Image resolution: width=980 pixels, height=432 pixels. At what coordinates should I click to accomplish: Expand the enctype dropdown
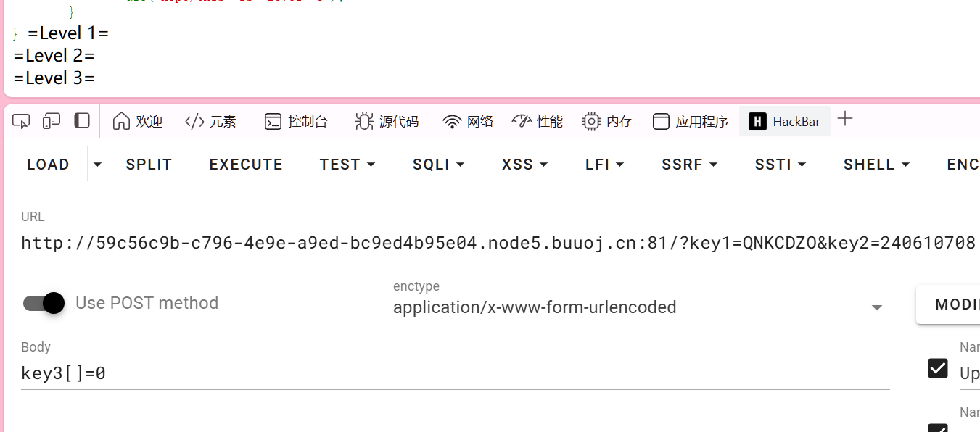[x=876, y=308]
